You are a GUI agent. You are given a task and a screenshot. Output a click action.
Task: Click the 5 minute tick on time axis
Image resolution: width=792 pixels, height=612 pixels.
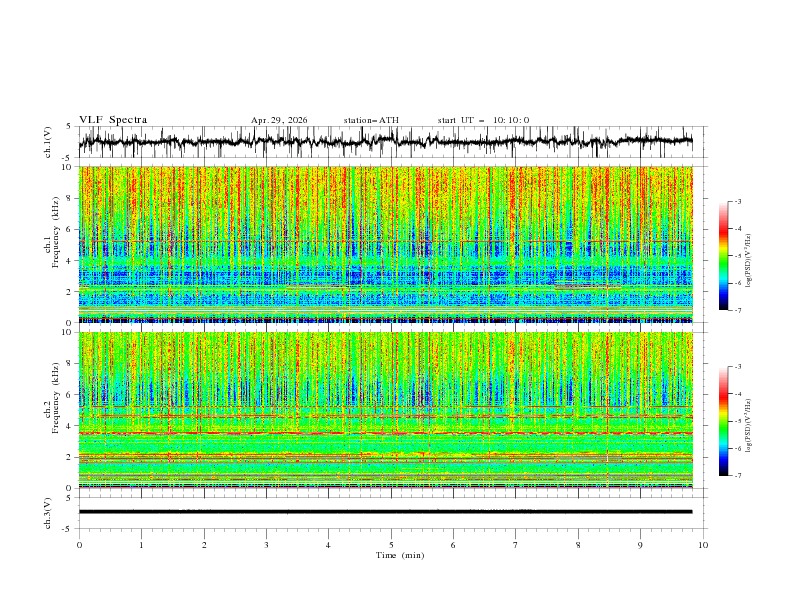click(x=391, y=545)
